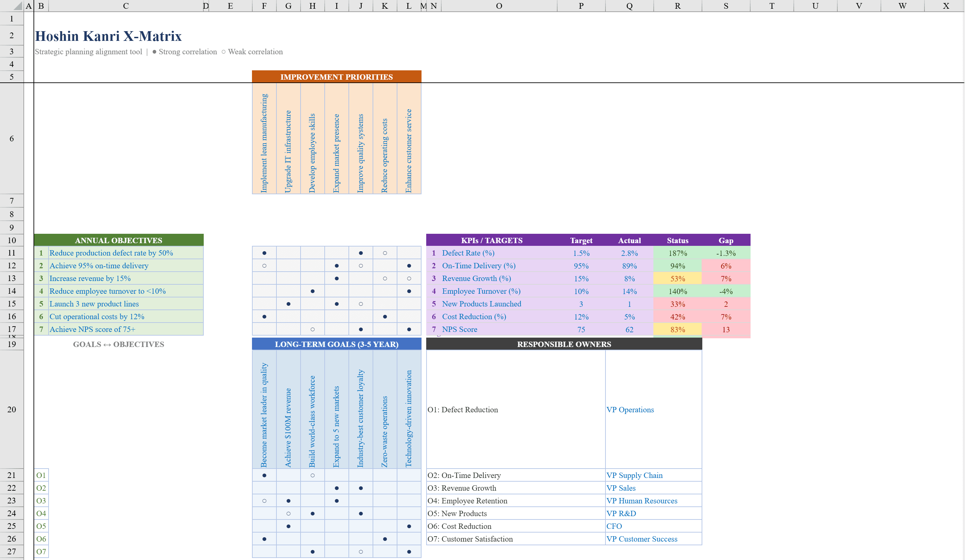Click the RESPONSIBLE OWNERS header
This screenshot has height=560, width=965.
(x=564, y=344)
